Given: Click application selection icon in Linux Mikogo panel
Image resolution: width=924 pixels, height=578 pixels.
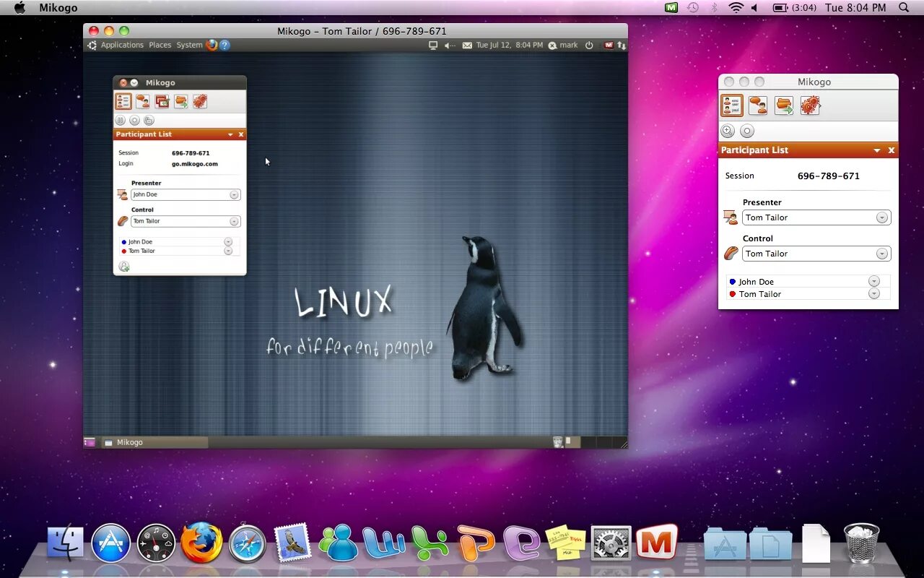Looking at the screenshot, I should (x=162, y=101).
